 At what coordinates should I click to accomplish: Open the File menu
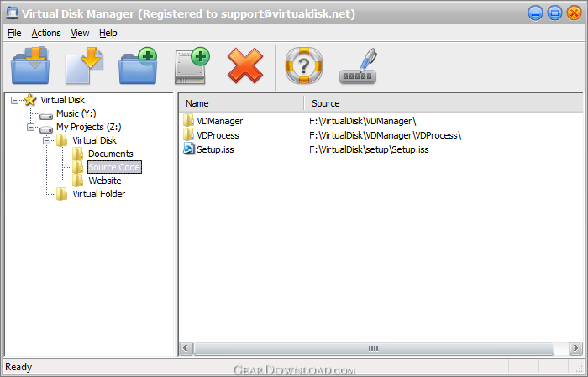click(x=14, y=33)
